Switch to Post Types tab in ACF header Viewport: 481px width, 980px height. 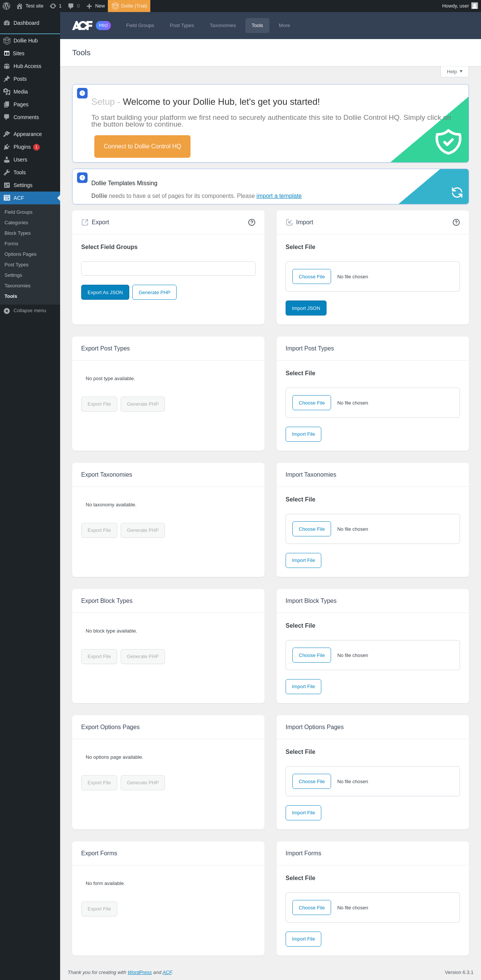182,26
